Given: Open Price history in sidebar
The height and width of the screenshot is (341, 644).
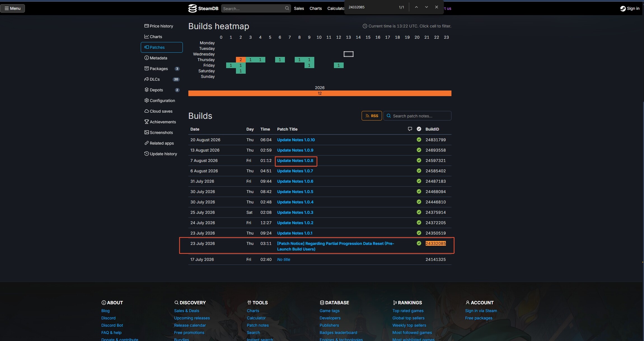Looking at the screenshot, I should click(x=162, y=26).
